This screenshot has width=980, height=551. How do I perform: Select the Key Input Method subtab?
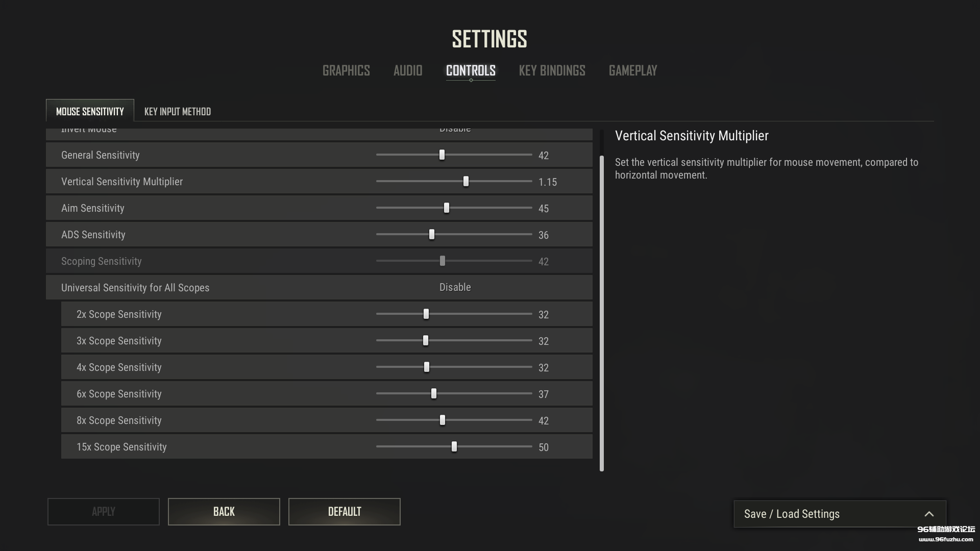(177, 111)
